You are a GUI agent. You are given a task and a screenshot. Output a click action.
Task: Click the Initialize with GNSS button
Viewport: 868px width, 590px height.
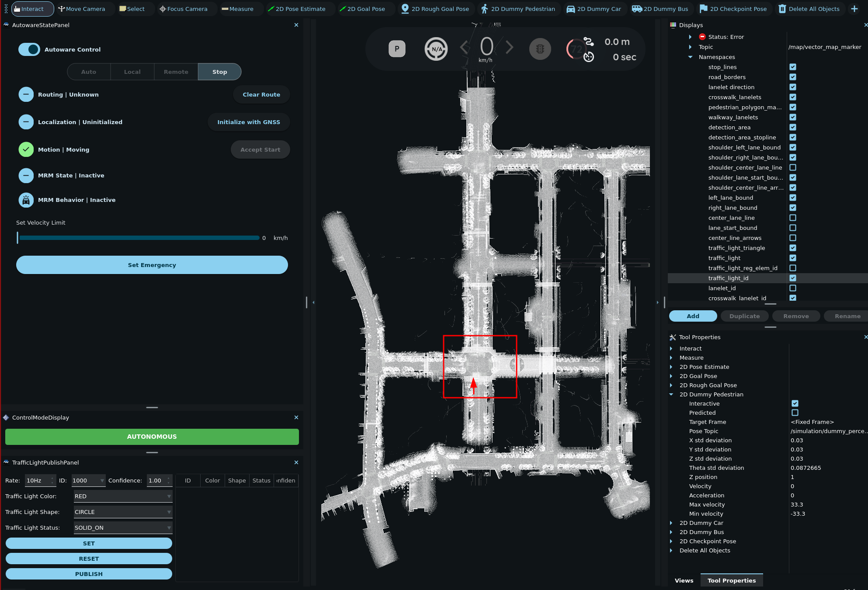pos(249,122)
